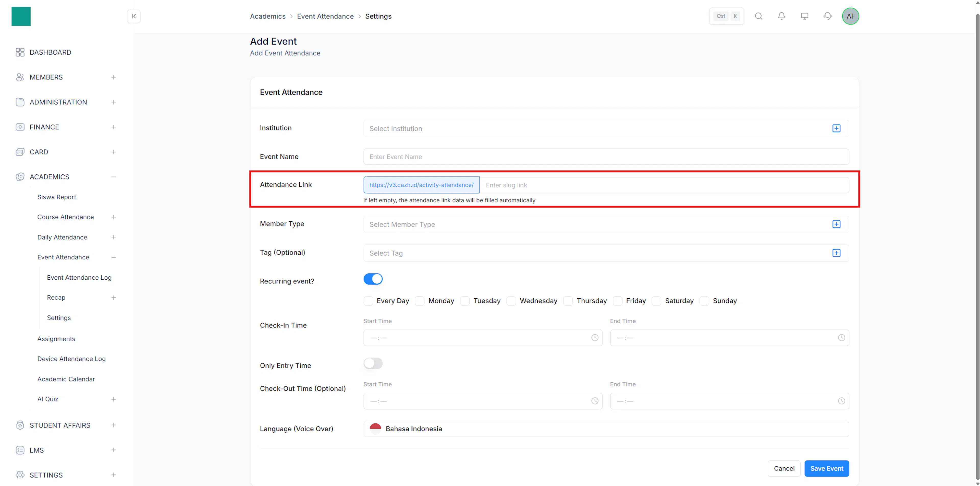Check the Thursday checkbox
This screenshot has width=980, height=486.
pos(568,301)
